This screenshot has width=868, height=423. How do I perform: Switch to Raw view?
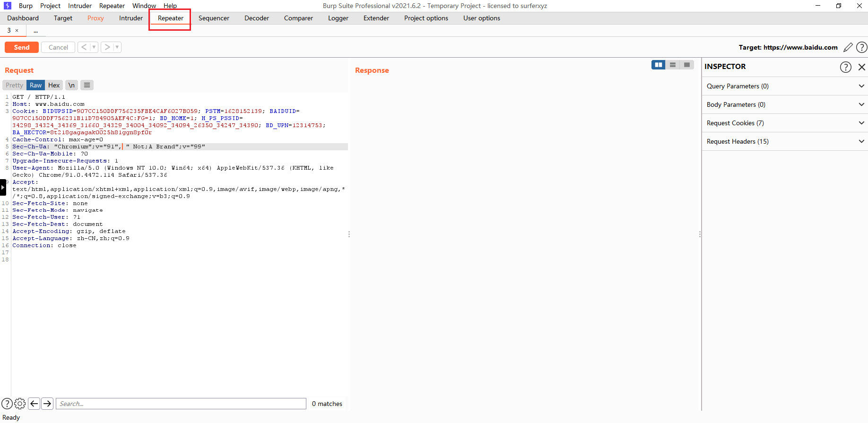pos(35,85)
